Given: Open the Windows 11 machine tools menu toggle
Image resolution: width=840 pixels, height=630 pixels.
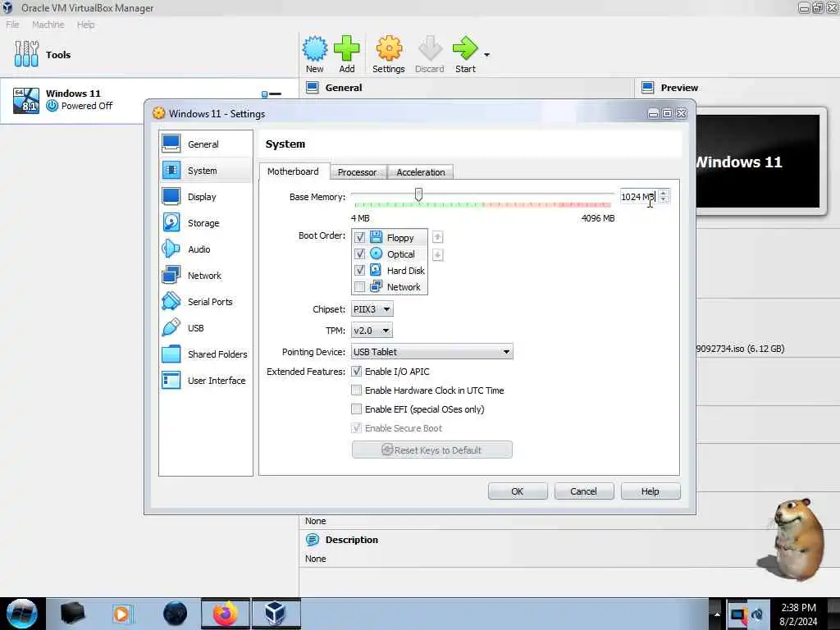Looking at the screenshot, I should tap(271, 94).
